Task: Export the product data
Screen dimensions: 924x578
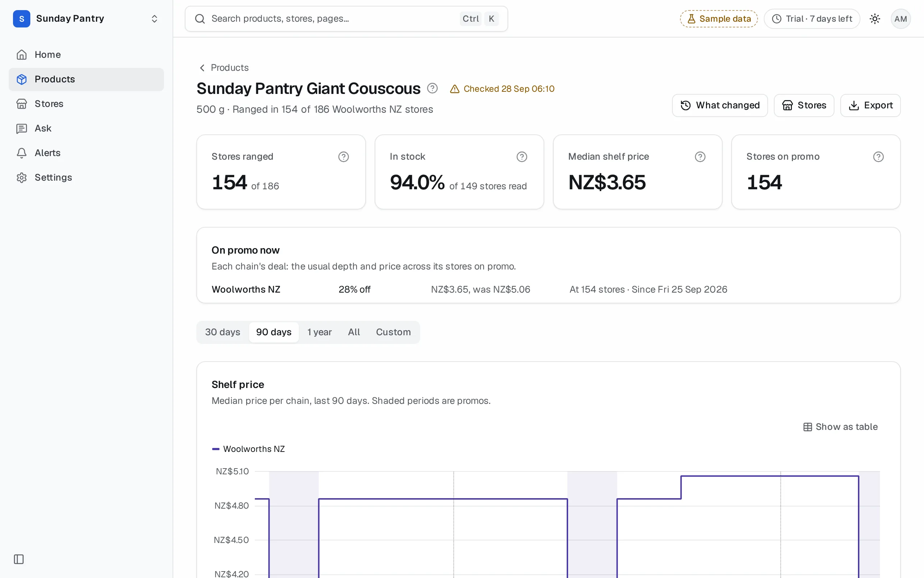Action: [870, 105]
